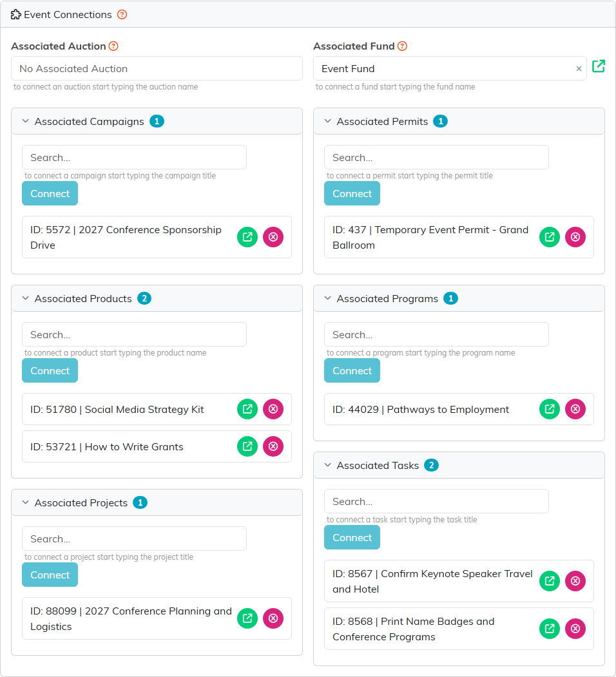Remove Confirm Keynote Speaker Travel task
Viewport: 616px width, 677px height.
click(x=576, y=581)
